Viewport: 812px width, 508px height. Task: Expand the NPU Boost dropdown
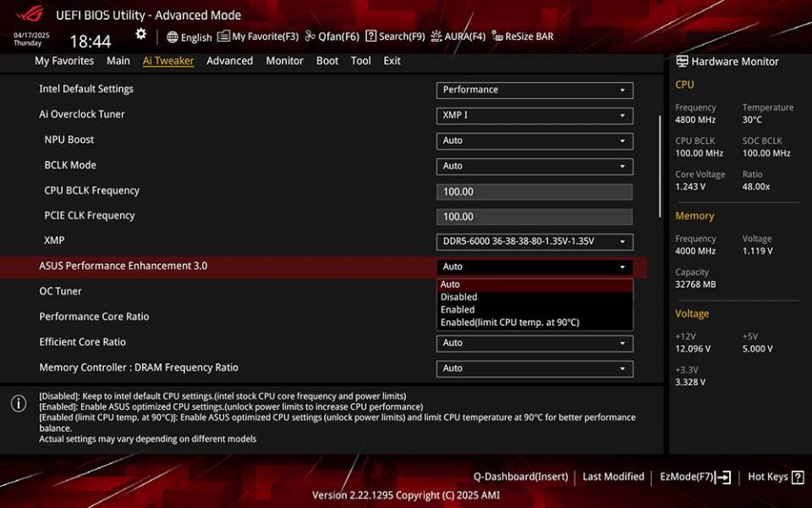535,141
